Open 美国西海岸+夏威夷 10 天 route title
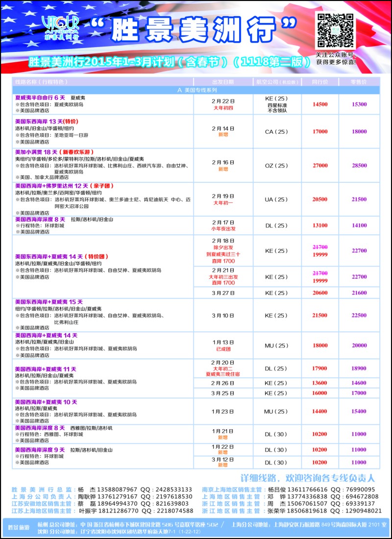This screenshot has width=392, height=539. 46,401
